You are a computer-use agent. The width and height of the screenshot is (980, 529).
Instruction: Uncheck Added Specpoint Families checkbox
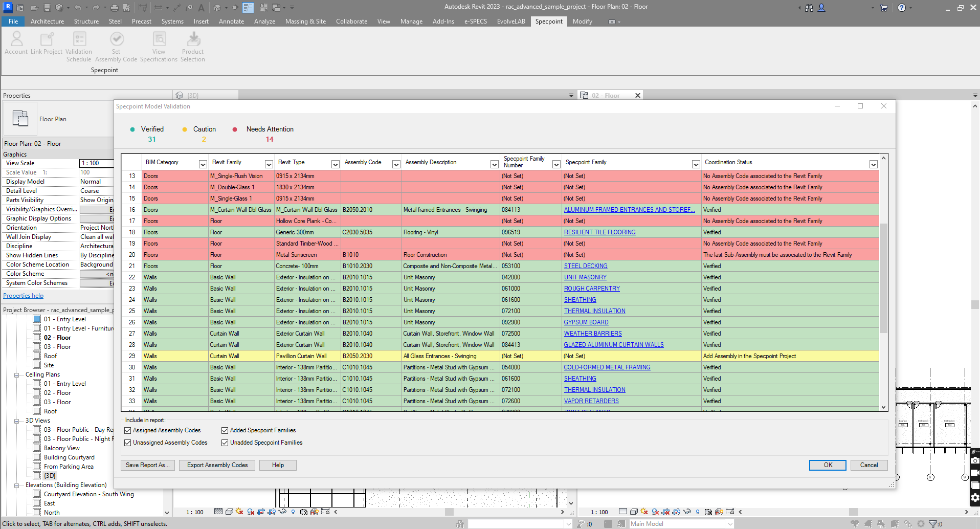pos(225,431)
